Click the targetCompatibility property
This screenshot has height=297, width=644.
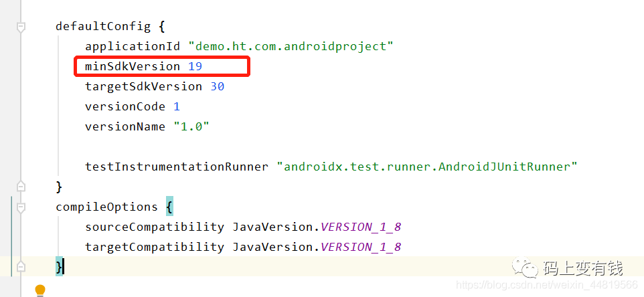[155, 247]
